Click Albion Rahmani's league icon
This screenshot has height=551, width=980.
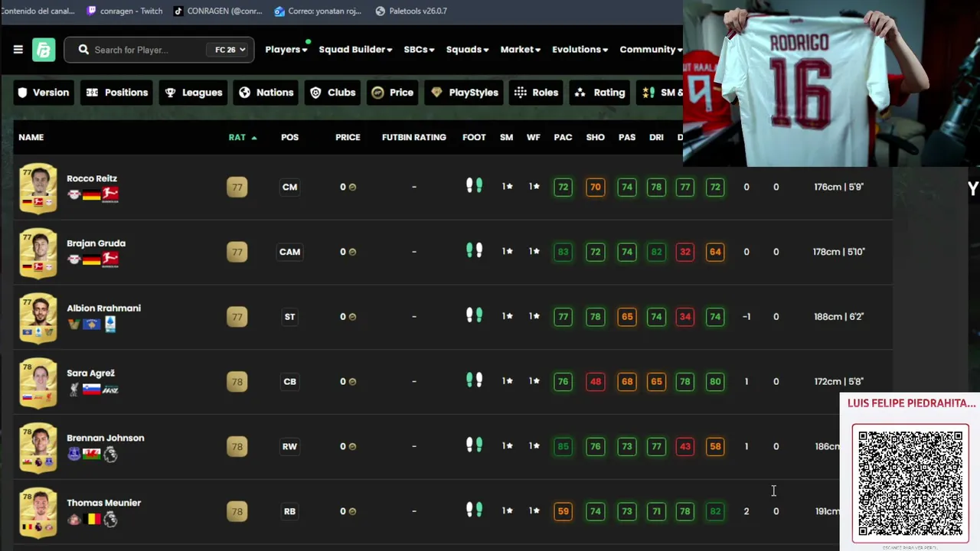pyautogui.click(x=110, y=324)
